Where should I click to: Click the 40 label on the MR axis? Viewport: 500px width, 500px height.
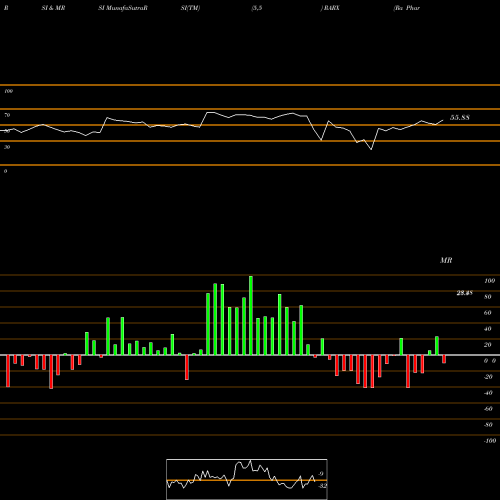[x=488, y=329]
